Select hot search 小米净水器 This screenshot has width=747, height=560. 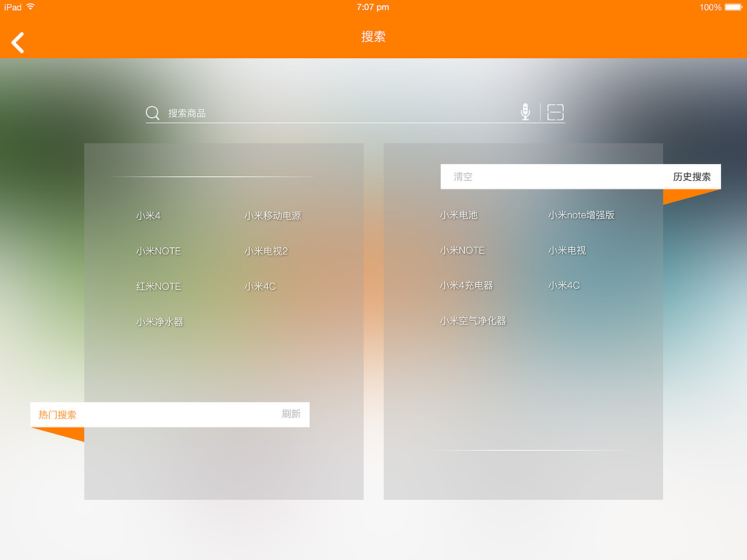tap(159, 322)
